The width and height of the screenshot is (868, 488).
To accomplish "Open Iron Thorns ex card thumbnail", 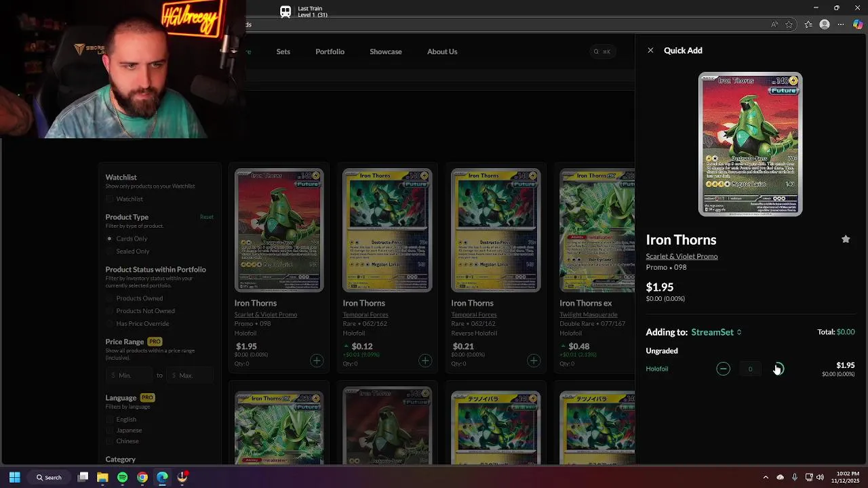I will (597, 230).
